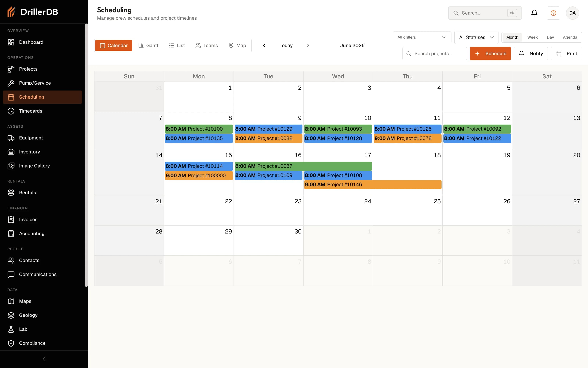588x368 pixels.
Task: Go to Pump/Service section
Action: pyautogui.click(x=42, y=83)
